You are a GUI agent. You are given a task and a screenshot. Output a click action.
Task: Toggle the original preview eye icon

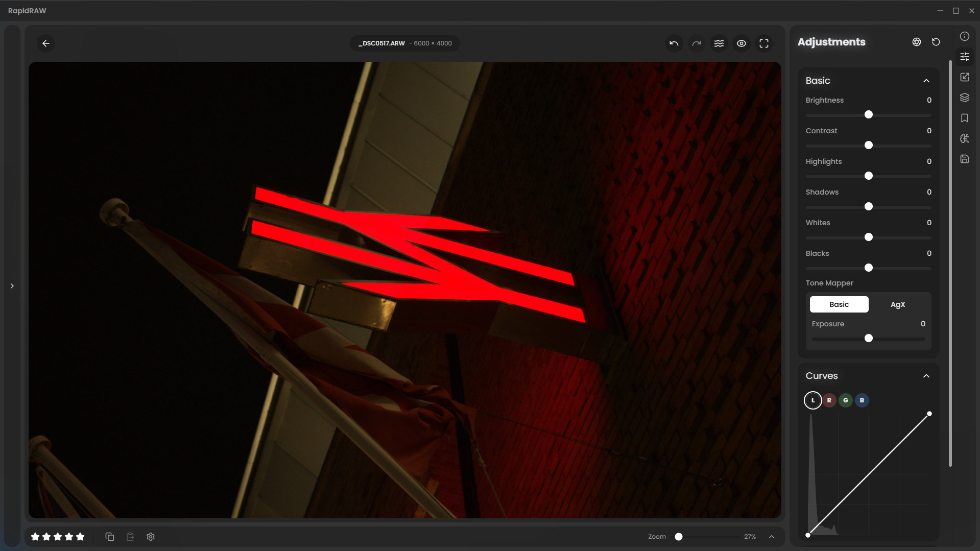pos(741,43)
